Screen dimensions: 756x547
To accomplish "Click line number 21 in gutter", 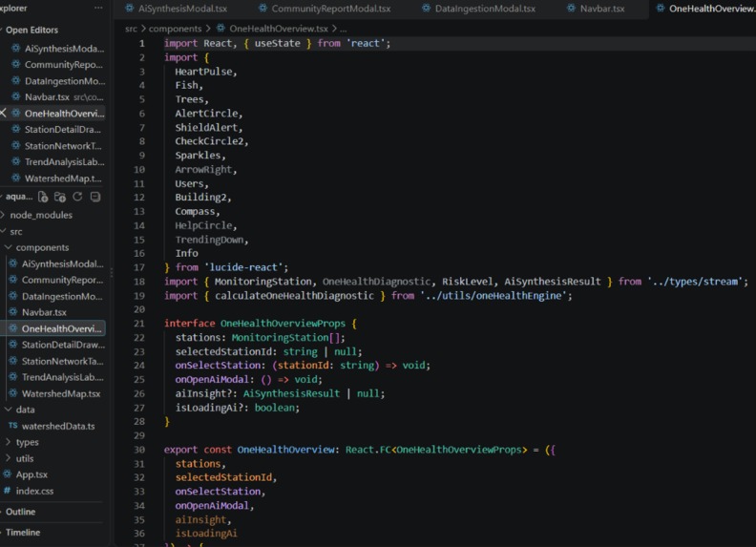I will click(138, 324).
